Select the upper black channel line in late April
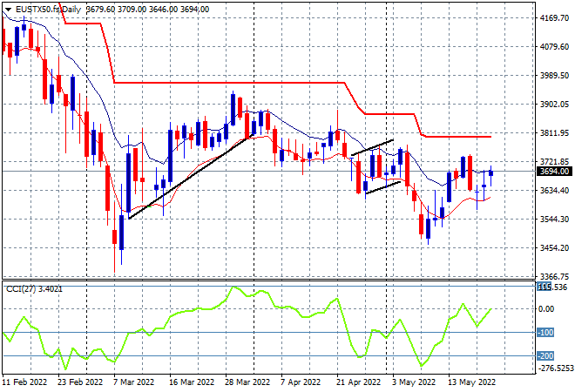 pyautogui.click(x=372, y=147)
